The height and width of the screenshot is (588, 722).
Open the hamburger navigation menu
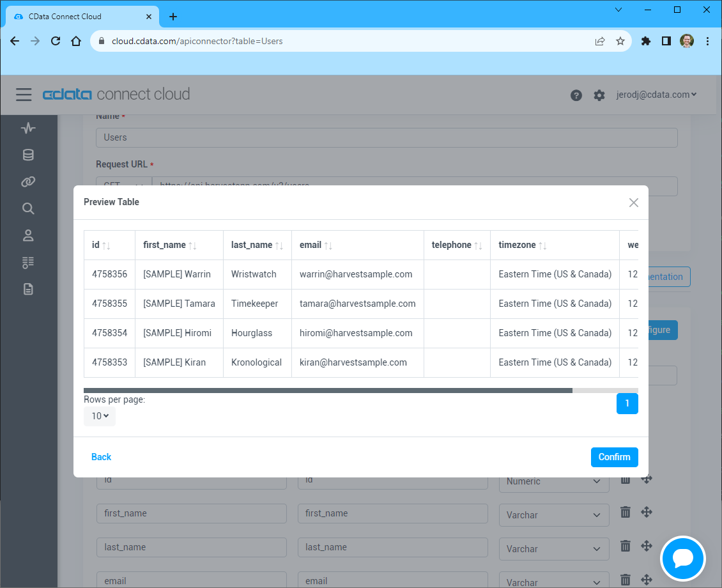(x=24, y=95)
